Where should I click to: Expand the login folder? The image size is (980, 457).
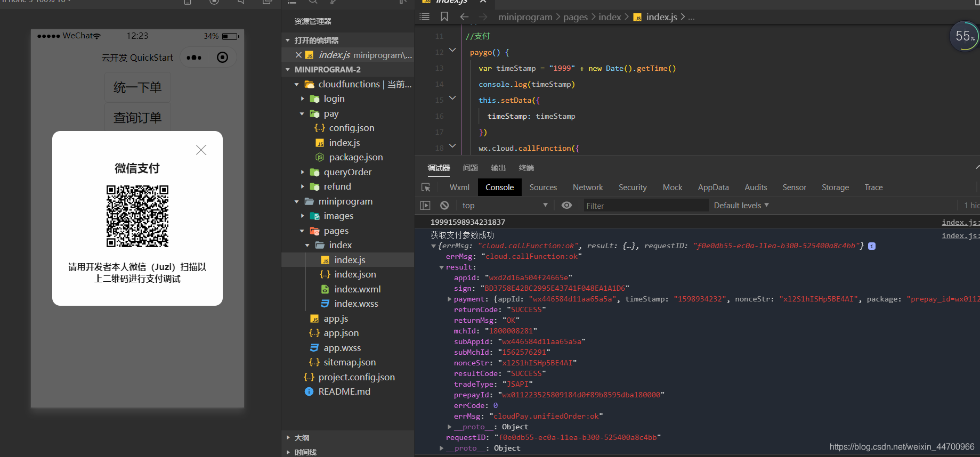302,99
